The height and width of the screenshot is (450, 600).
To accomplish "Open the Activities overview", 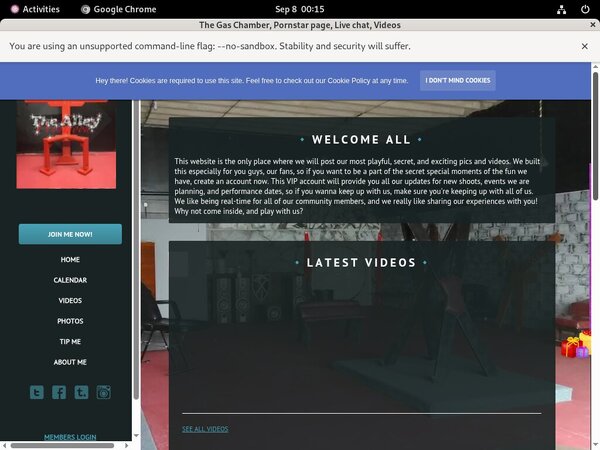I will 34,8.
